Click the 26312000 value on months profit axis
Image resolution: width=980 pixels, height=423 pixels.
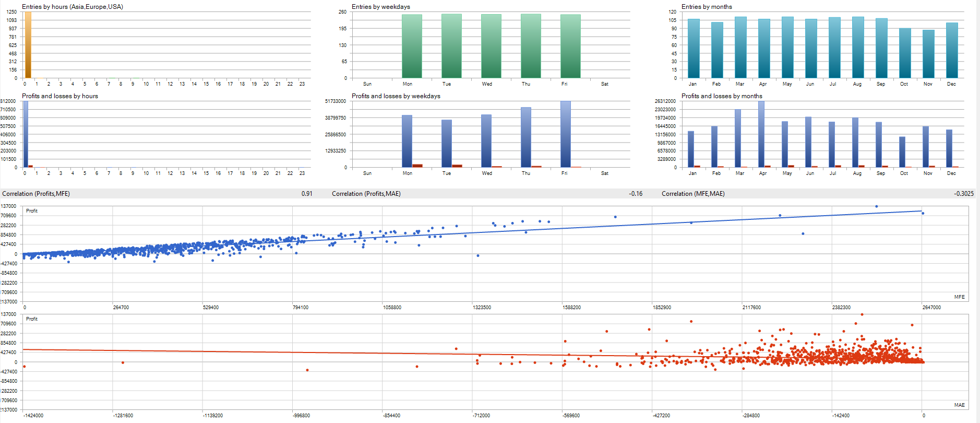pos(665,101)
